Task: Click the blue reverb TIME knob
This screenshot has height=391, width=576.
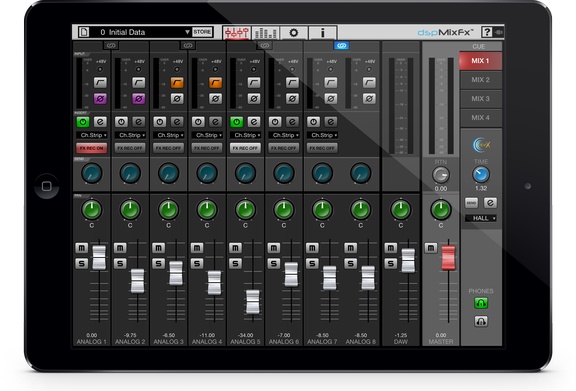Action: point(481,175)
